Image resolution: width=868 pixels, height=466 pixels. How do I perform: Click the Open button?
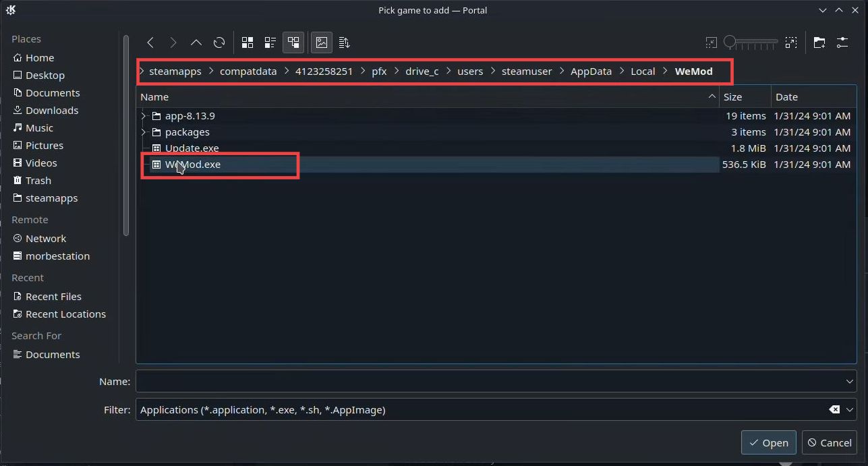click(768, 442)
